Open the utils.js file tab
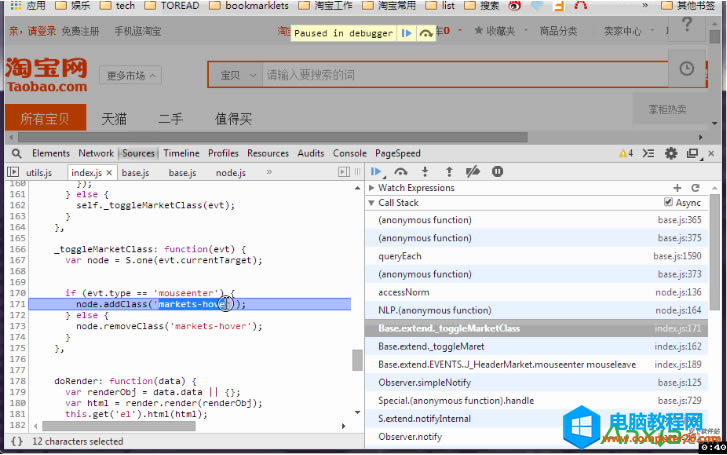727x455 pixels. tap(39, 172)
